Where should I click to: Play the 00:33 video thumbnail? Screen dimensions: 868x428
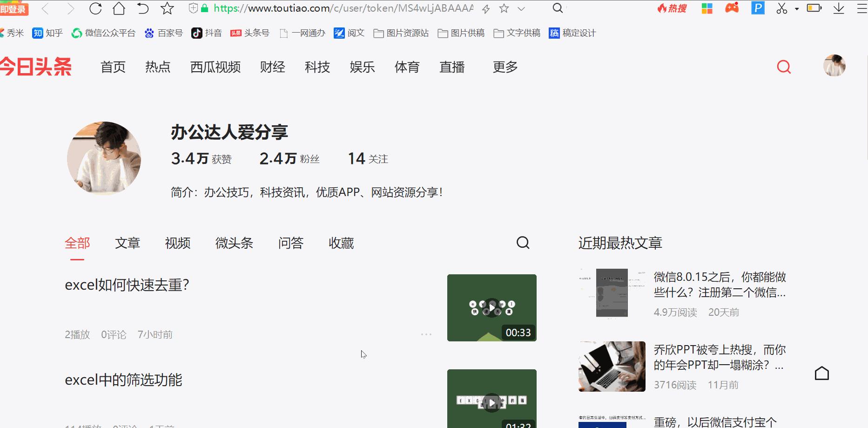[492, 307]
